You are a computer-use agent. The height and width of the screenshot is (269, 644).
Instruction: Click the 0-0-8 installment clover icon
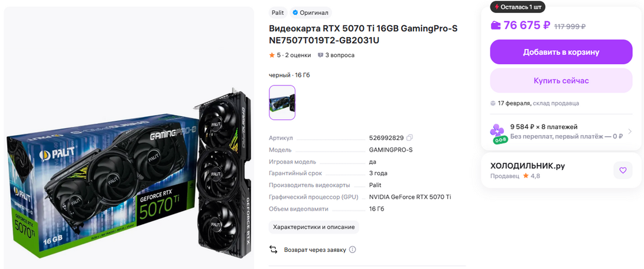point(497,134)
